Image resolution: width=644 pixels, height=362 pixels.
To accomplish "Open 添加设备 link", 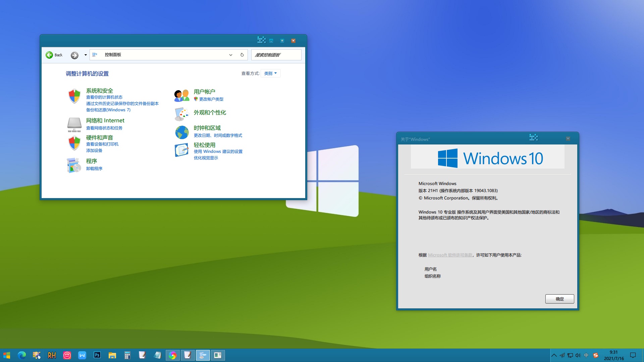I will pos(94,150).
